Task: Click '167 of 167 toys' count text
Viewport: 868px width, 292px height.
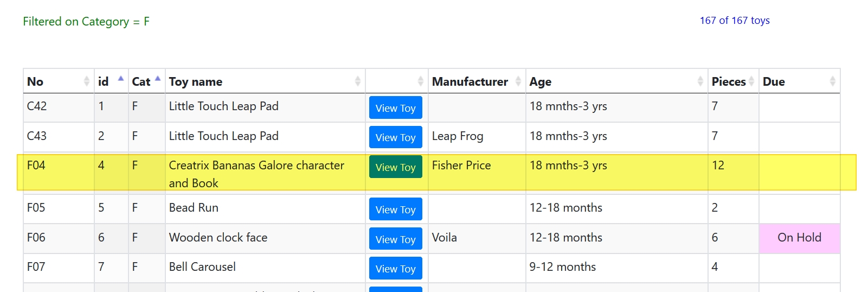Action: point(734,21)
